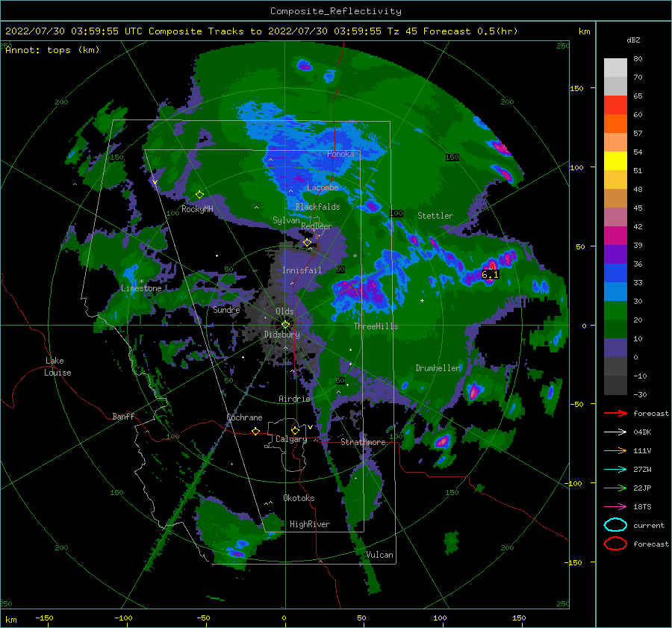Click the RockyMH label
Viewport: 672px width, 628px height.
197,209
